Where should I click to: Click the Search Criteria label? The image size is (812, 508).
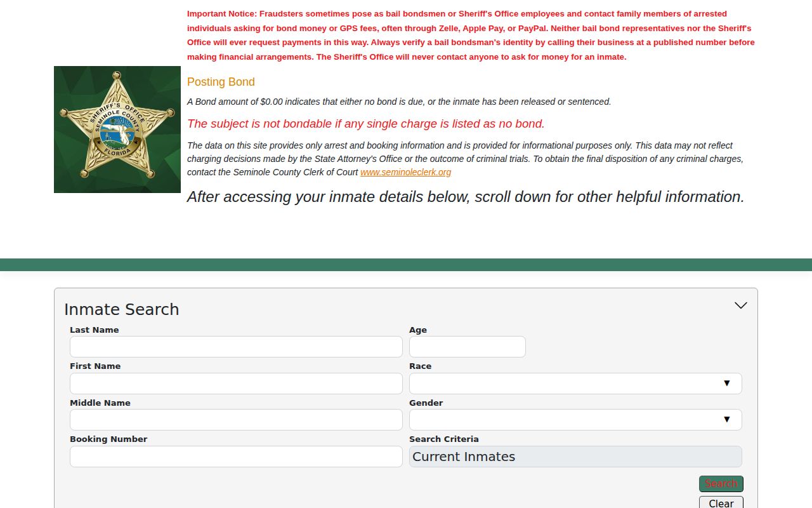tap(444, 439)
